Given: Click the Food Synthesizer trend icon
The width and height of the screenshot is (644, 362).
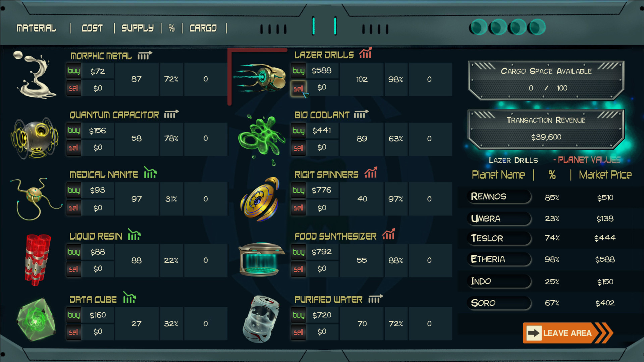Looking at the screenshot, I should 388,234.
